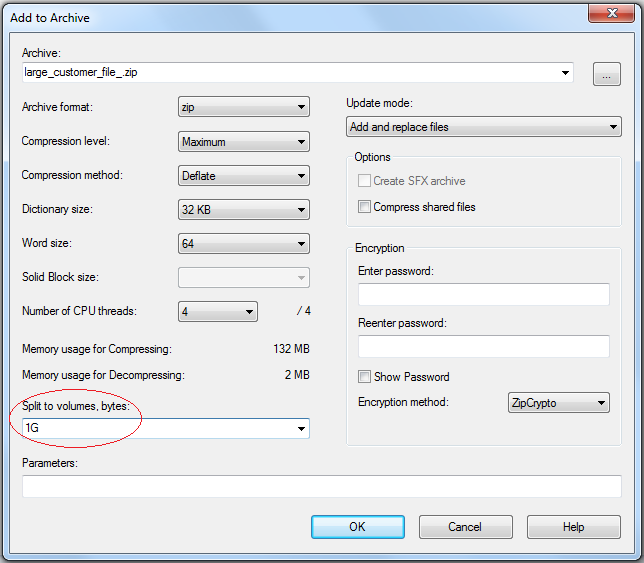Click into the Parameters text field

(x=322, y=486)
